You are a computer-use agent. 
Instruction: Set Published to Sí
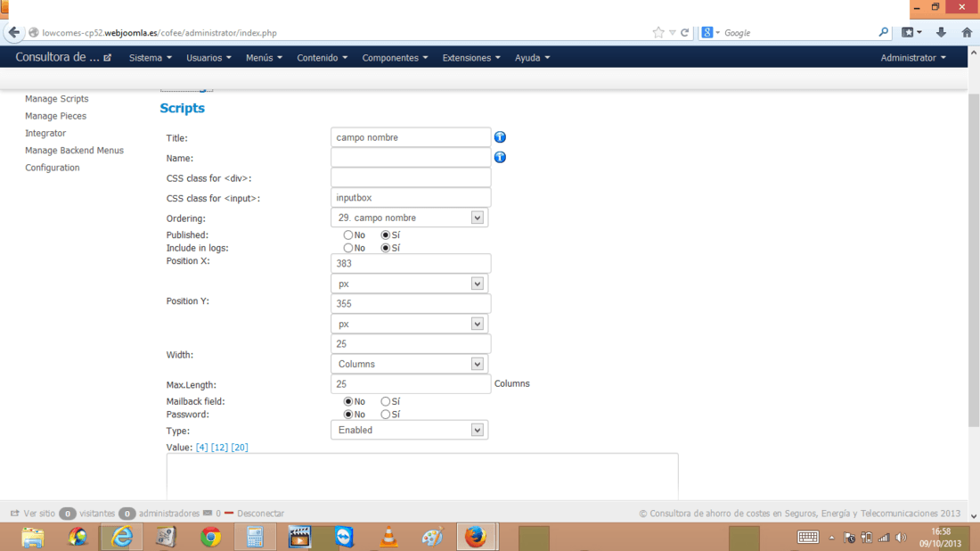386,235
